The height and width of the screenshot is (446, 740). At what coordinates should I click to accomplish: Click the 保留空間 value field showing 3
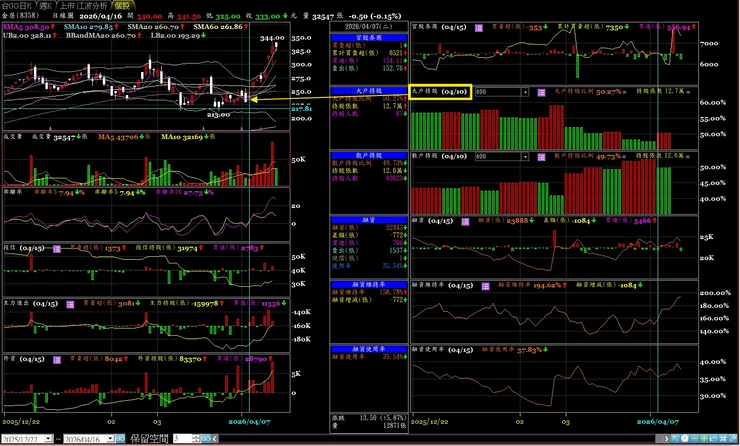click(183, 439)
